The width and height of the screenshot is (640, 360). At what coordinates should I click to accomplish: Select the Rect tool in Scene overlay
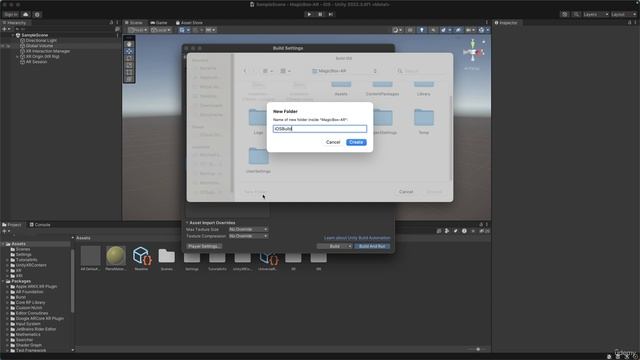click(129, 72)
